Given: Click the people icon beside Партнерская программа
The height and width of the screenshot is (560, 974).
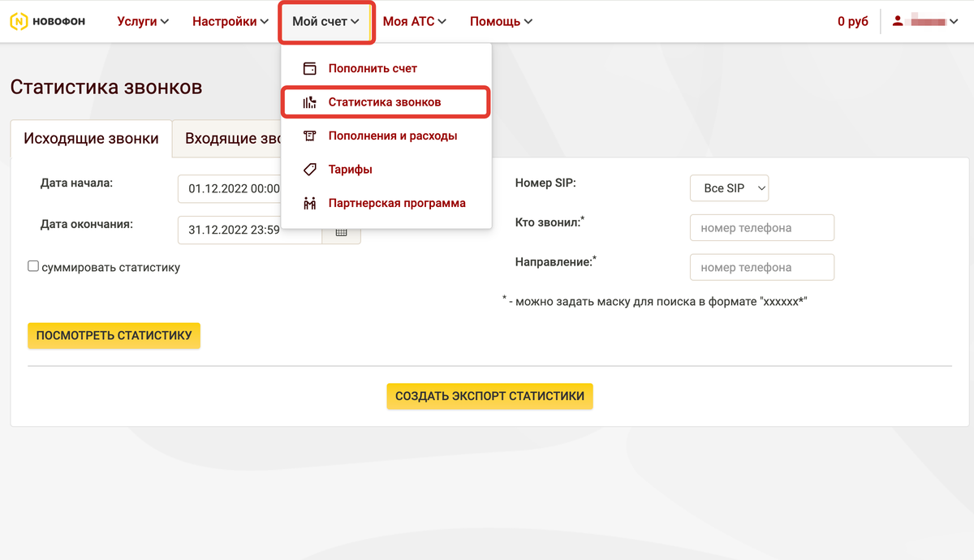Looking at the screenshot, I should click(x=309, y=203).
